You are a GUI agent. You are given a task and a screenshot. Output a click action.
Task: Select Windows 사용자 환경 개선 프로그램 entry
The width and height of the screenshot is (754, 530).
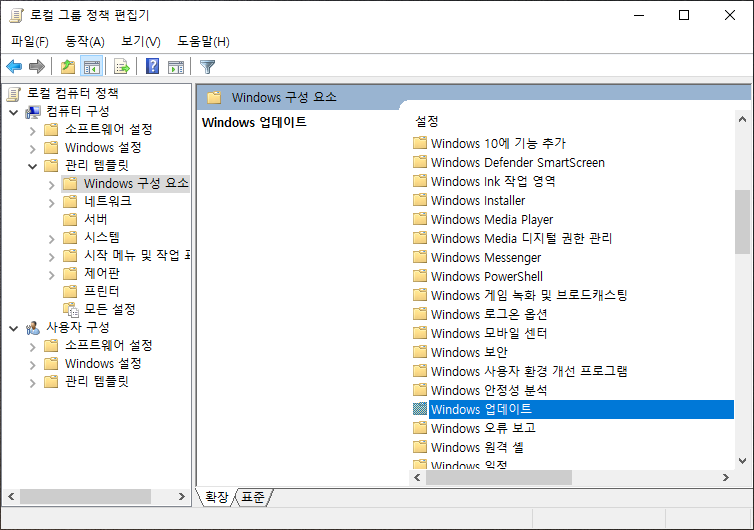click(x=529, y=371)
